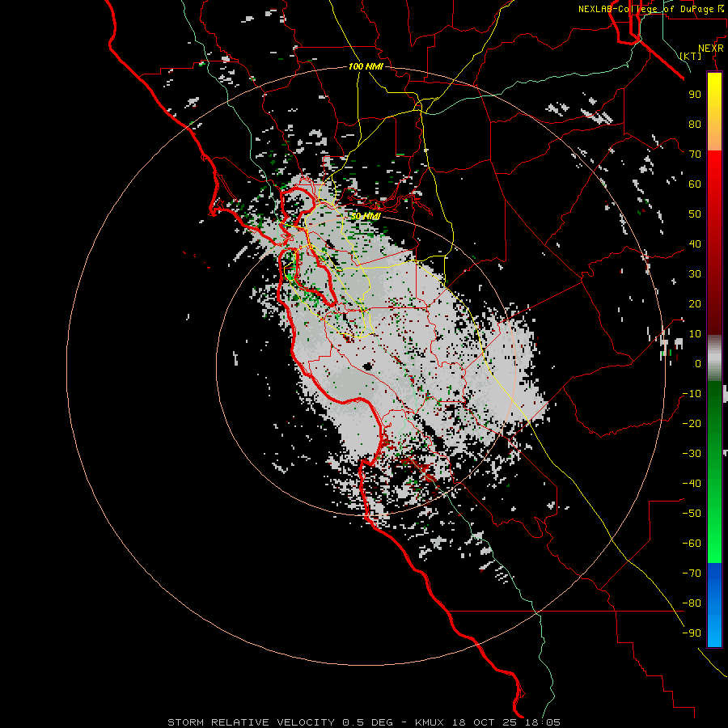Click the -80 scale value
Viewport: 728px width, 728px height.
692,603
